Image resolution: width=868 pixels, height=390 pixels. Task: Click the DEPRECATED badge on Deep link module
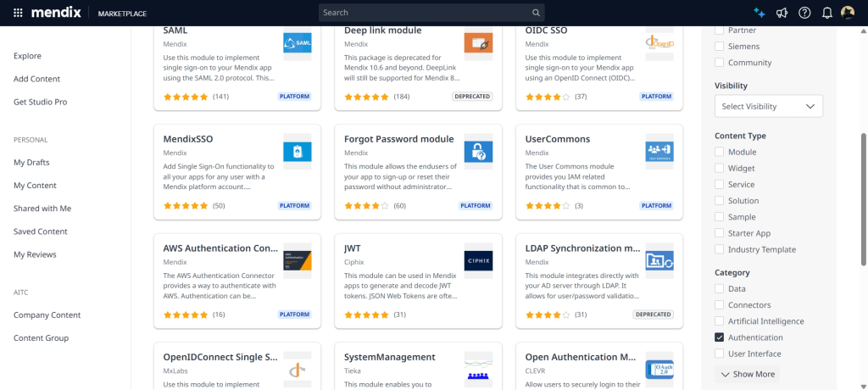472,97
